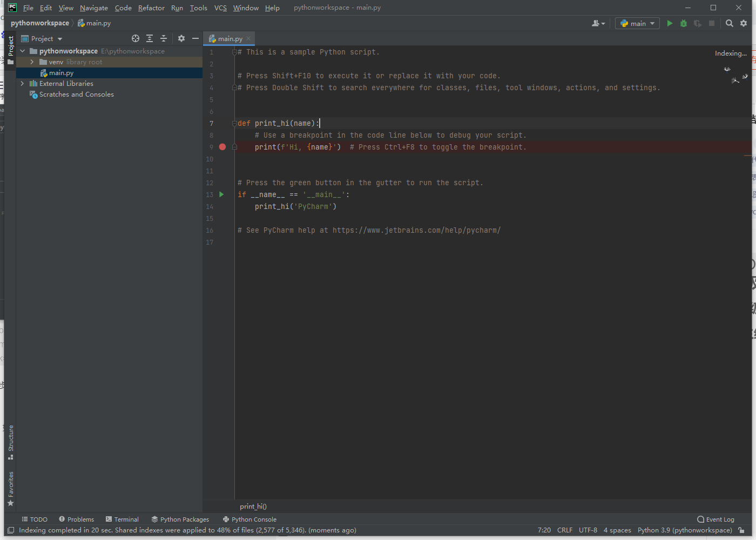Run the main configuration with green play button
This screenshot has height=540, width=756.
pos(670,23)
